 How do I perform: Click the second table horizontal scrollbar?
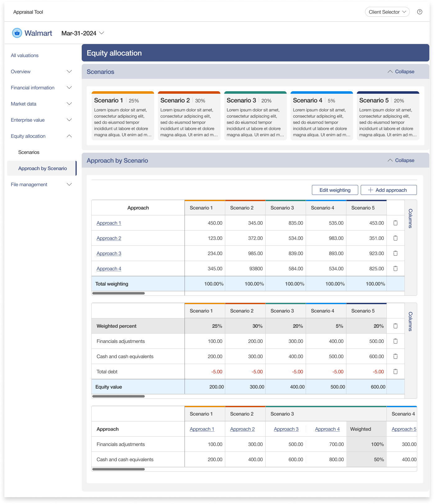pos(118,396)
